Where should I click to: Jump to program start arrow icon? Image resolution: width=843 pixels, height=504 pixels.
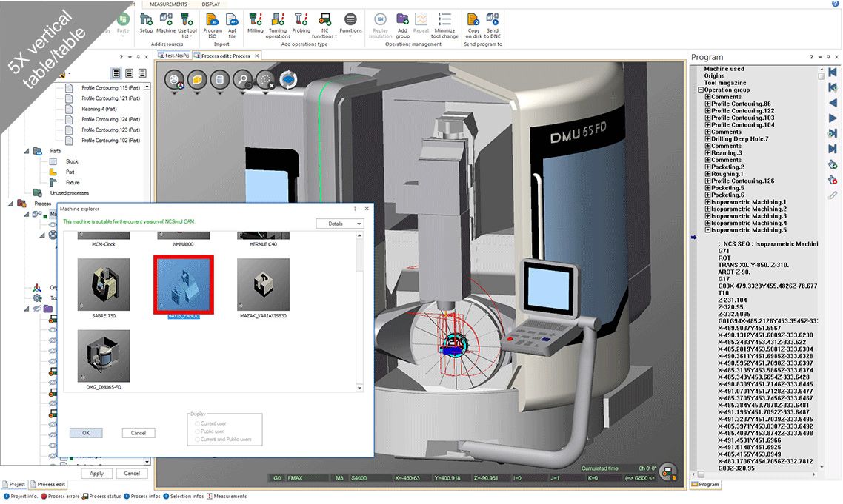tap(833, 72)
